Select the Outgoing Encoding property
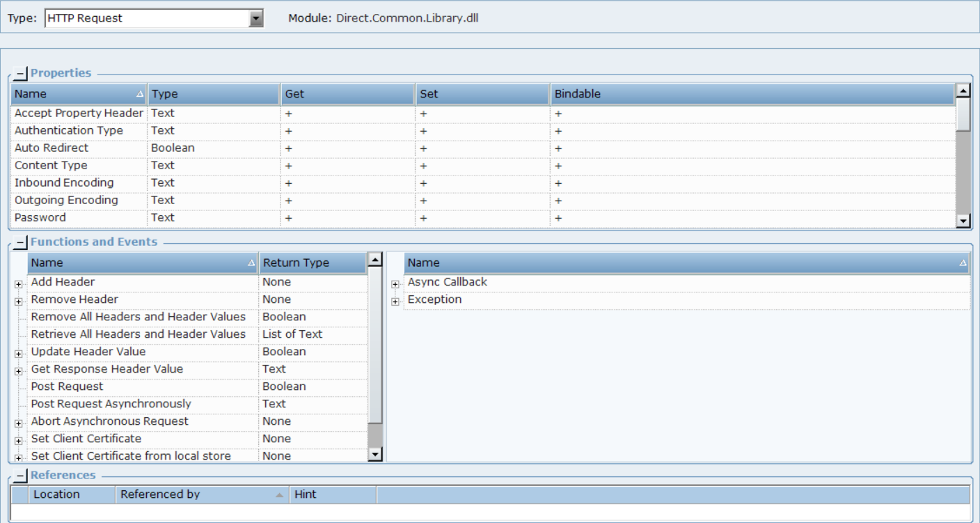Image resolution: width=980 pixels, height=523 pixels. click(483, 200)
